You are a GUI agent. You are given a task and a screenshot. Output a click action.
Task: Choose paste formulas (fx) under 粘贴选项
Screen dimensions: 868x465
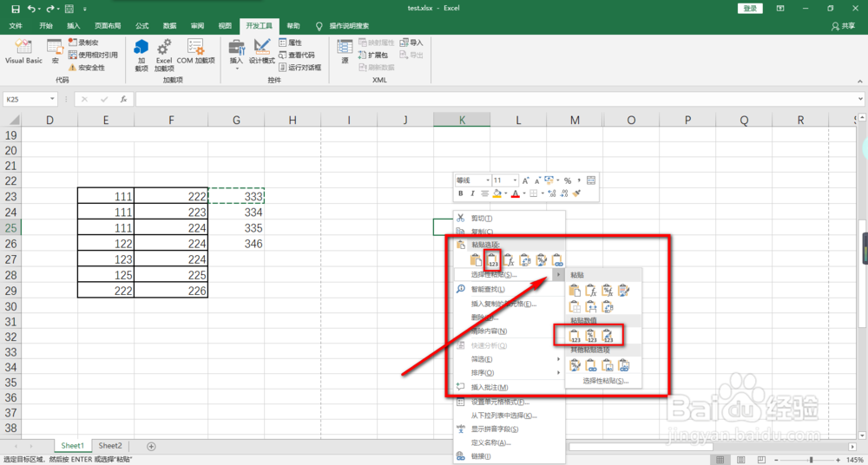509,259
